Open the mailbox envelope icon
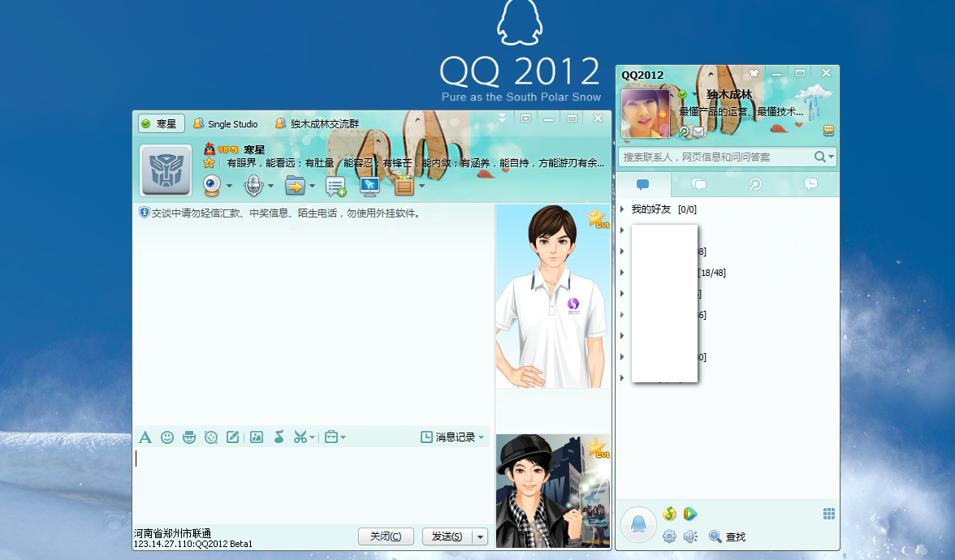955x560 pixels. coord(698,131)
